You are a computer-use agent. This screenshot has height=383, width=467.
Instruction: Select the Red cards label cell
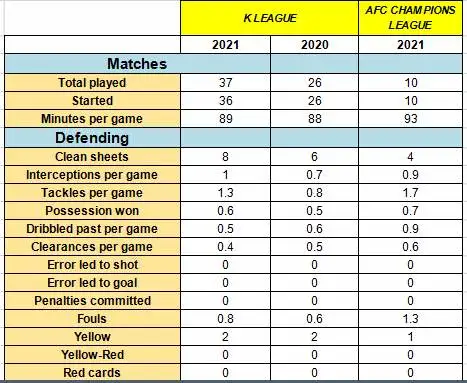pyautogui.click(x=92, y=372)
